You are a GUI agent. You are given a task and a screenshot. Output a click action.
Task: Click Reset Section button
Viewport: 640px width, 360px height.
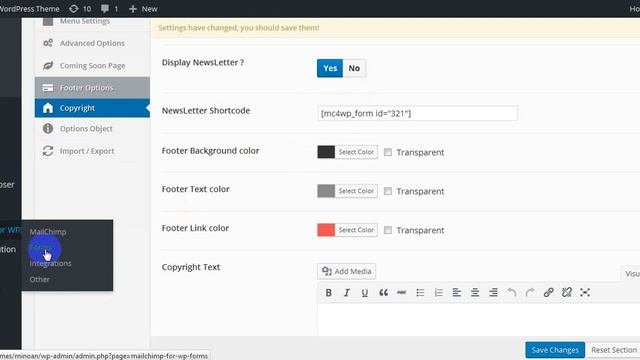[613, 350]
